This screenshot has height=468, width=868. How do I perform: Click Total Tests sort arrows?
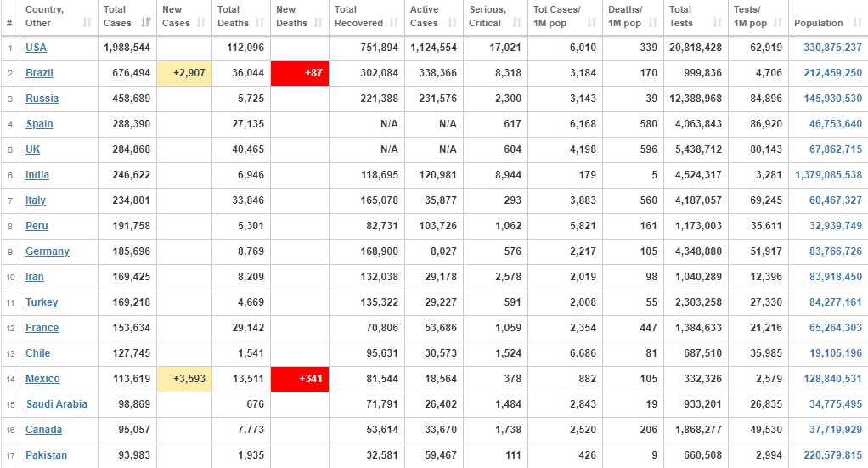[x=717, y=23]
